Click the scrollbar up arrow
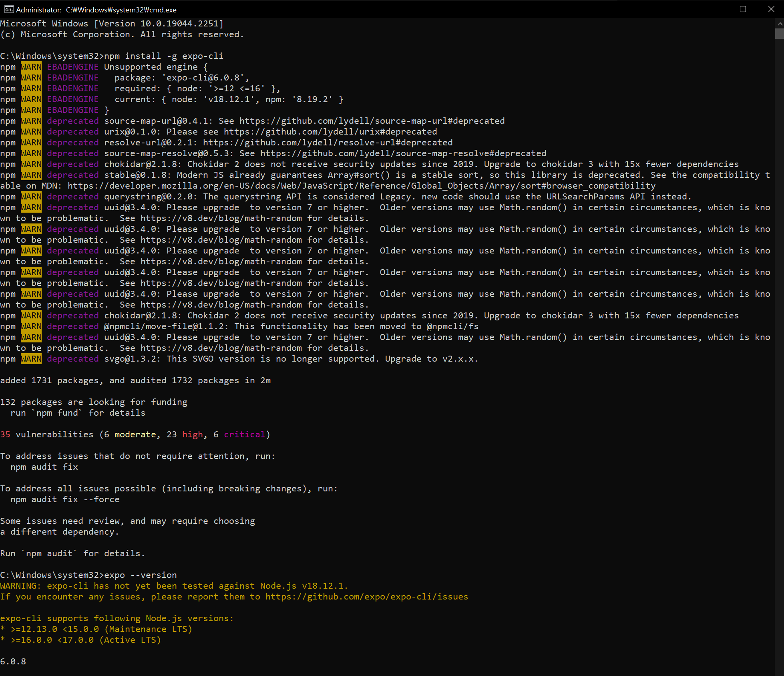 coord(779,24)
